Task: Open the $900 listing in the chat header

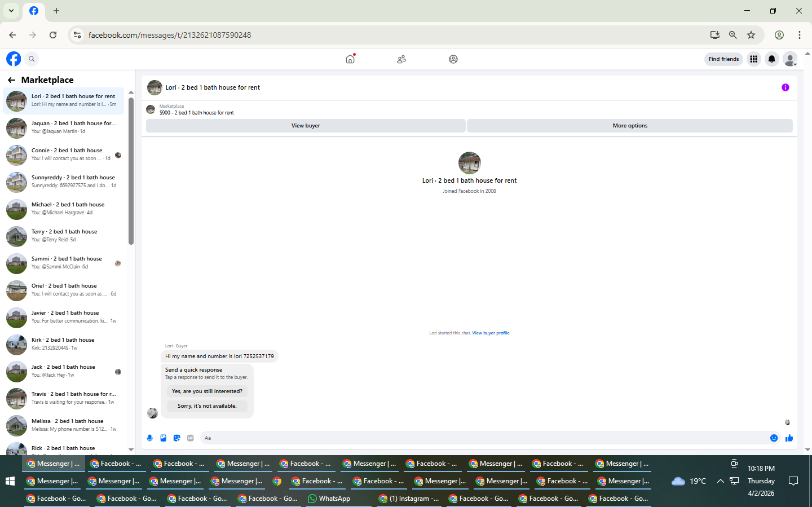Action: 196,113
